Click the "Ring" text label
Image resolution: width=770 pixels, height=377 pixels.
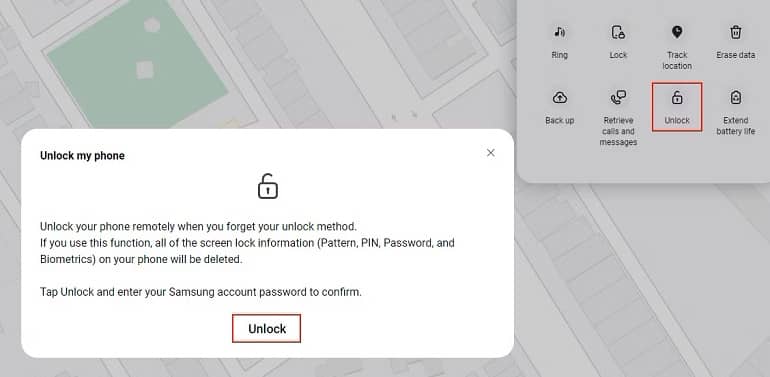[x=559, y=55]
